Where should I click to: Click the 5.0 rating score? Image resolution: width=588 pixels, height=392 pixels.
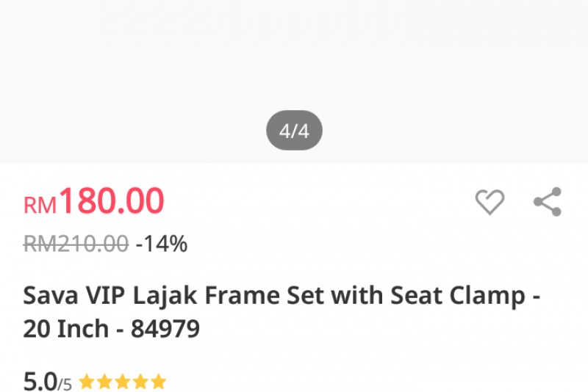pyautogui.click(x=40, y=382)
